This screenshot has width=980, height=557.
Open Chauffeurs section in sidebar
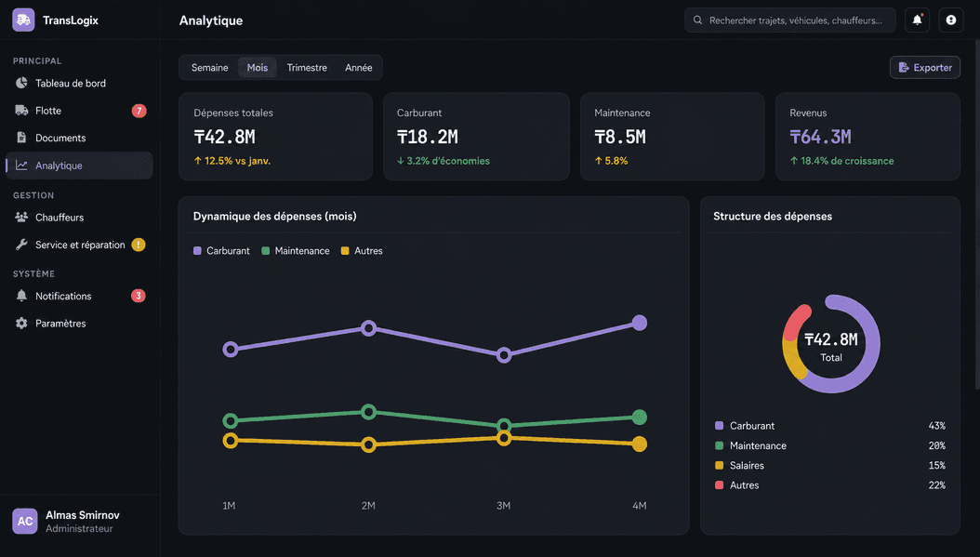[x=79, y=218]
